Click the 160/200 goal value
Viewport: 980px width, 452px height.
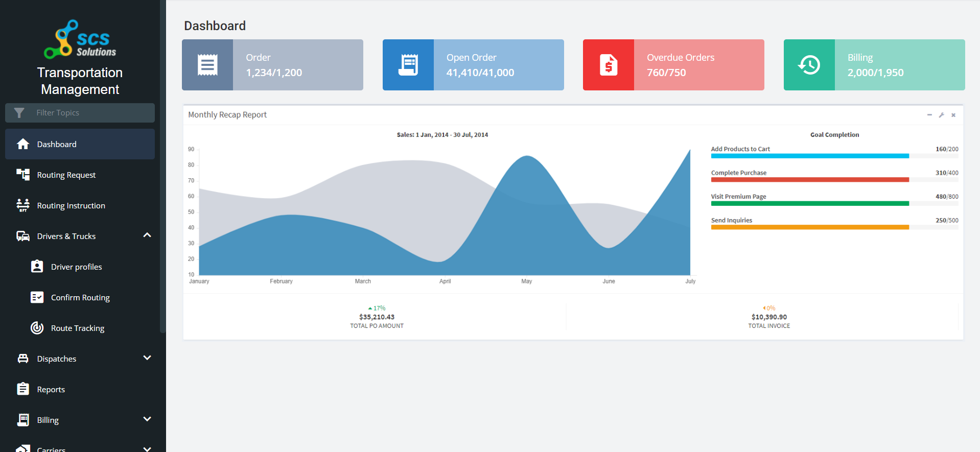(x=947, y=149)
